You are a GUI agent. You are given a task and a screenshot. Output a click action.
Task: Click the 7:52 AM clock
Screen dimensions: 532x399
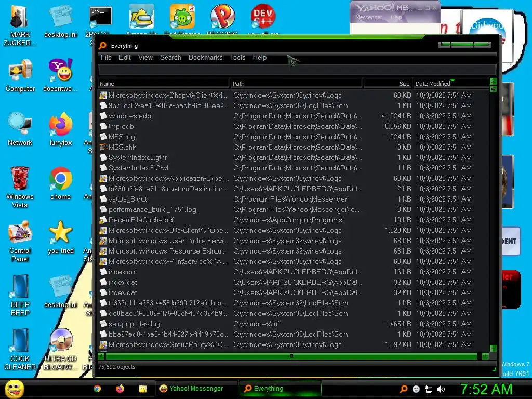pyautogui.click(x=486, y=389)
